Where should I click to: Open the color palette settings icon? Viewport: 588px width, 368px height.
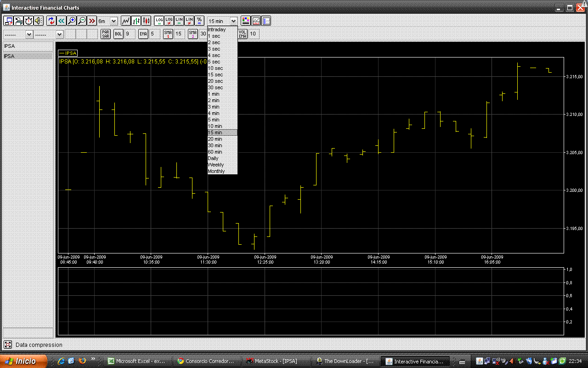coord(246,21)
